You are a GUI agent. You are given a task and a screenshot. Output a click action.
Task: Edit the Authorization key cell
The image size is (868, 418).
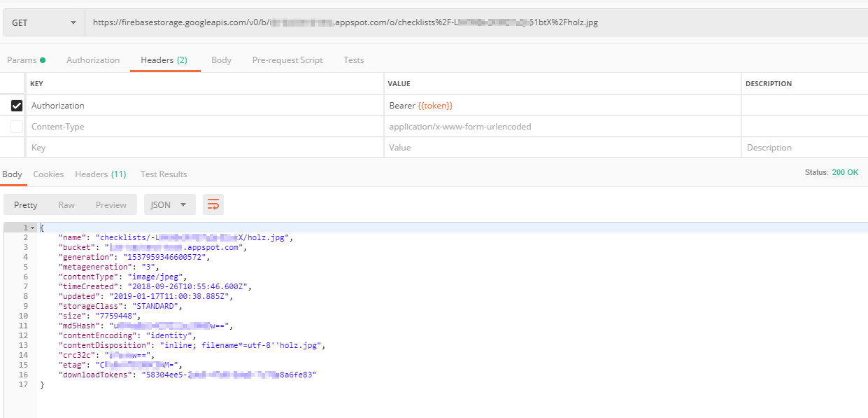[204, 106]
